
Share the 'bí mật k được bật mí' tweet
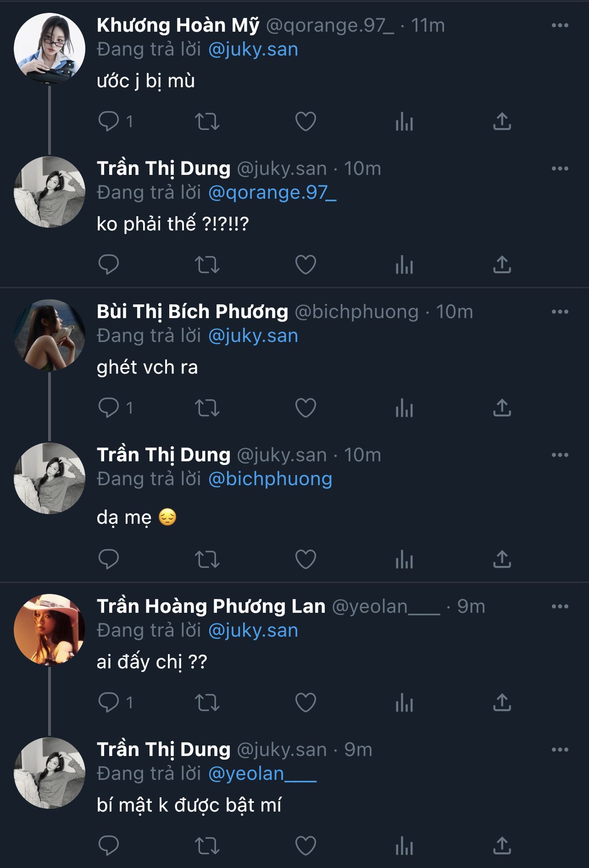pos(502,846)
